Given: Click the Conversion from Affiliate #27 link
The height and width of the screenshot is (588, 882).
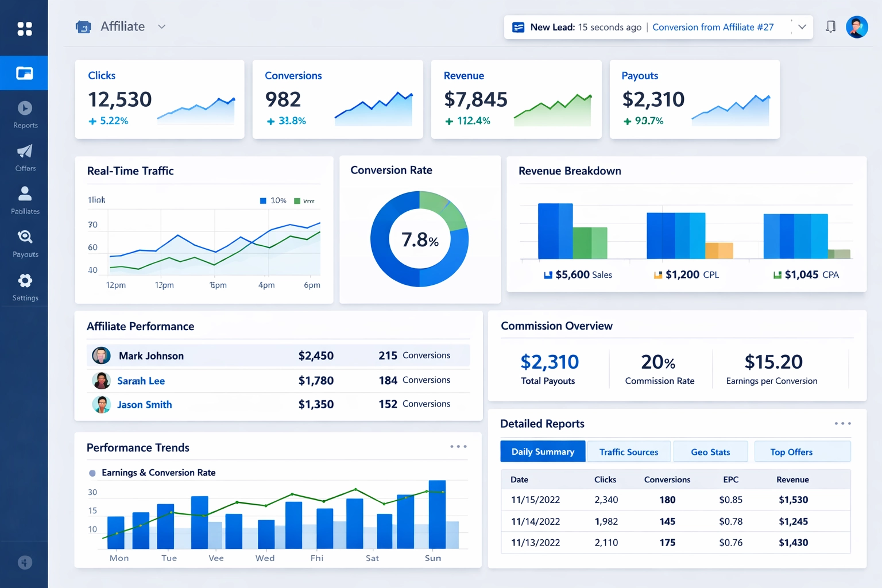Looking at the screenshot, I should (x=713, y=27).
